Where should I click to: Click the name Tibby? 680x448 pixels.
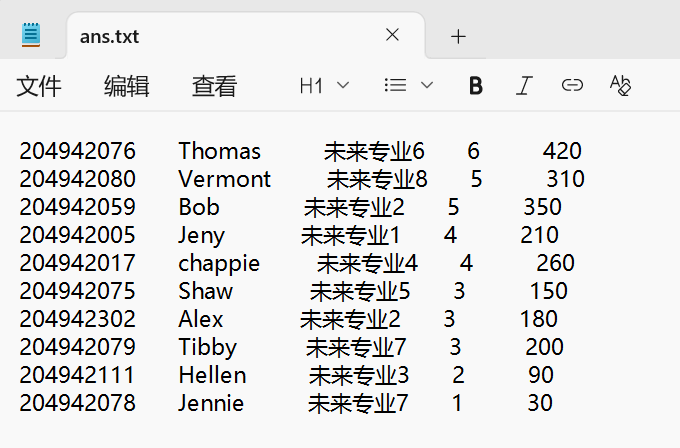click(208, 347)
